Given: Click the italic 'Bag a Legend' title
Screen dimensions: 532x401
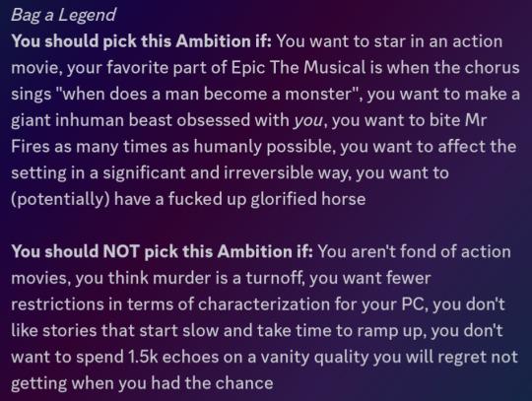Looking at the screenshot, I should pos(63,15).
